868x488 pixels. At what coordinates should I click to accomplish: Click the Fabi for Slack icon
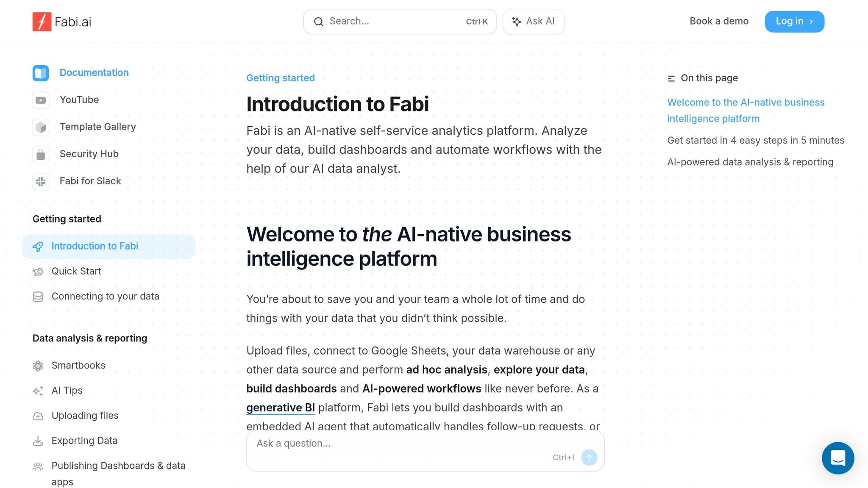coord(40,181)
